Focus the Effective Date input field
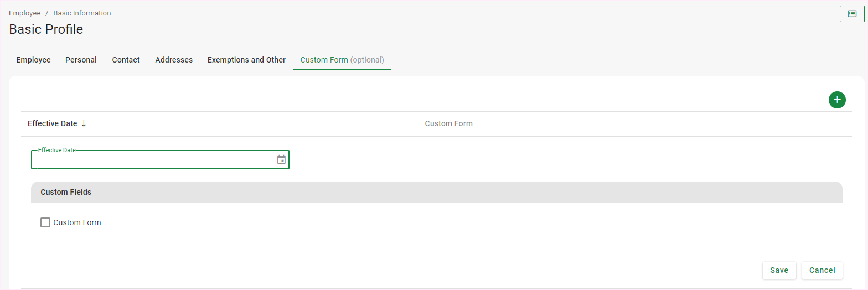The image size is (868, 290). tap(152, 160)
